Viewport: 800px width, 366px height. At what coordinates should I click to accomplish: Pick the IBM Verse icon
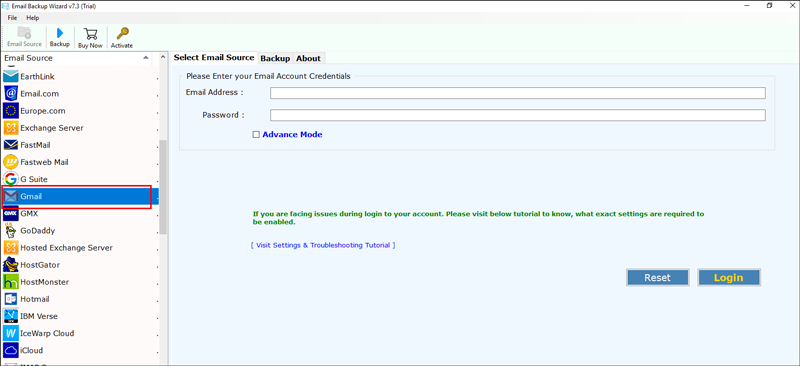point(11,316)
